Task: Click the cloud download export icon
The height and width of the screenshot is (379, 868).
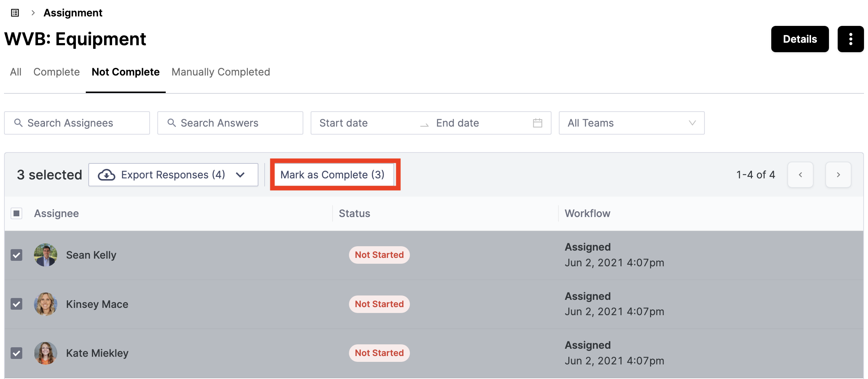Action: point(107,175)
